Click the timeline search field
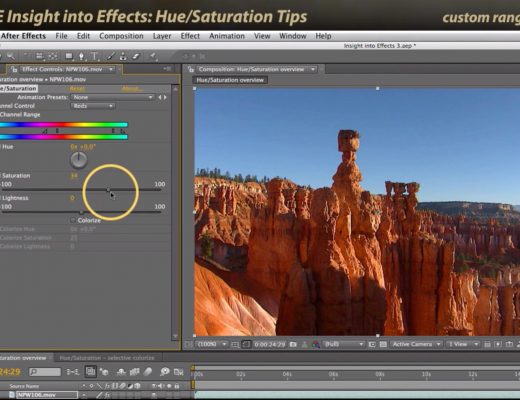 [45, 372]
